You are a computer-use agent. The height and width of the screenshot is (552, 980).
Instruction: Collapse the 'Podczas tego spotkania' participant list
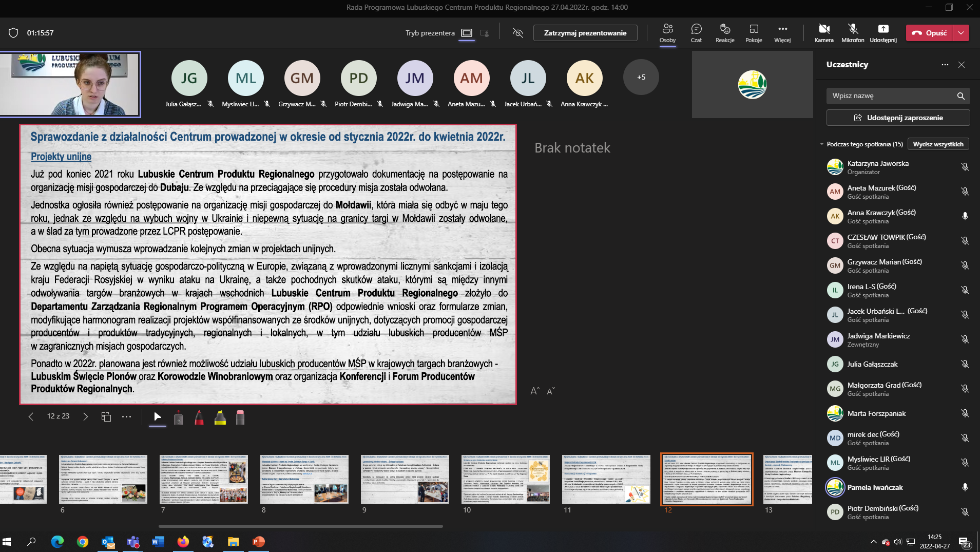tap(822, 144)
